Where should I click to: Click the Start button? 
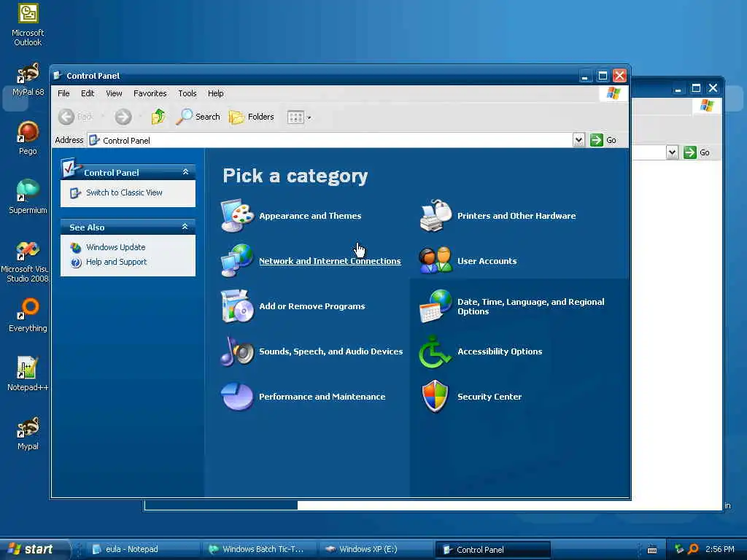click(x=34, y=549)
